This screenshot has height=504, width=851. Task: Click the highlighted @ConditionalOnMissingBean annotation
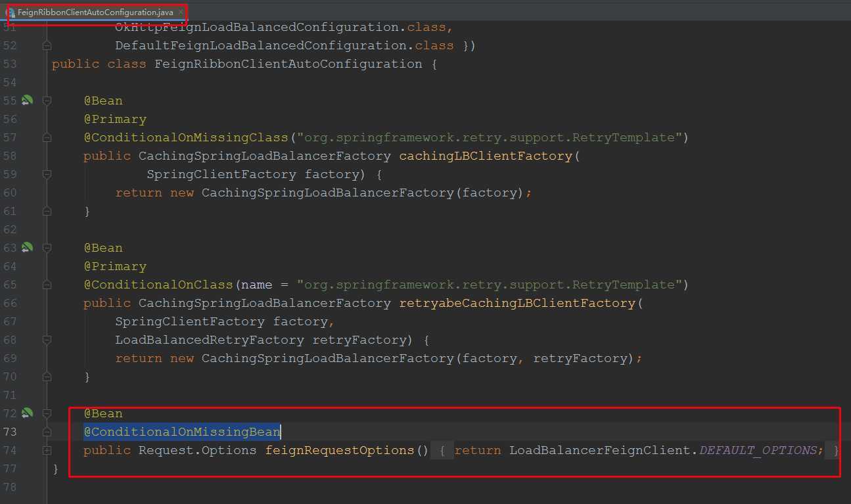tap(182, 432)
